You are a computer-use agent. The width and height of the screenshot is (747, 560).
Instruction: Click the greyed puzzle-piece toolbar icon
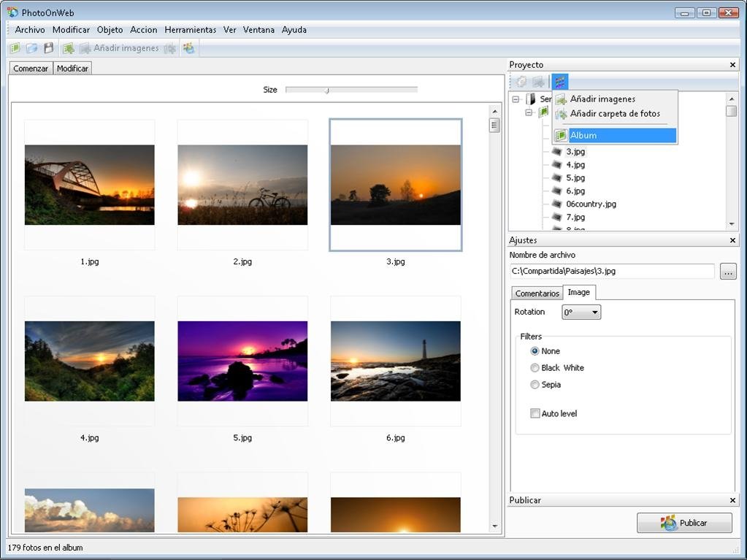point(170,48)
